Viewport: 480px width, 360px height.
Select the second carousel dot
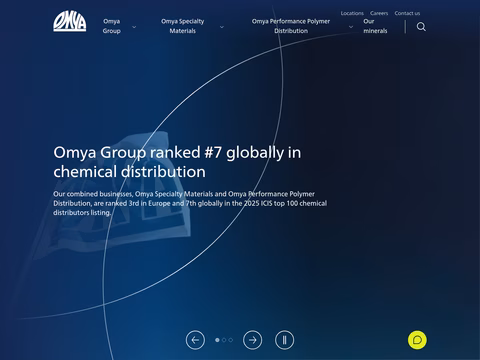coord(224,340)
